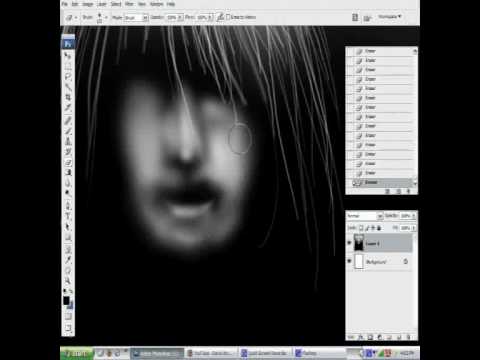480x360 pixels.
Task: Select the Notes tool
Action: coord(68,249)
